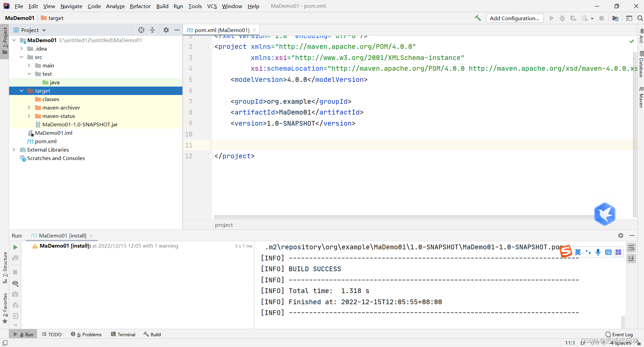Click Add Configuration button
Viewport: 644px width, 347px height.
(x=514, y=18)
